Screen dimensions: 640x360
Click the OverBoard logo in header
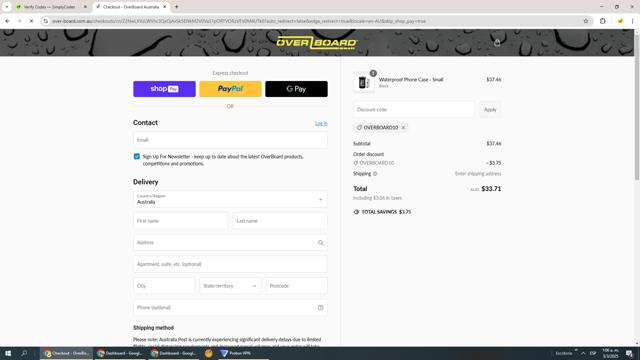click(317, 42)
